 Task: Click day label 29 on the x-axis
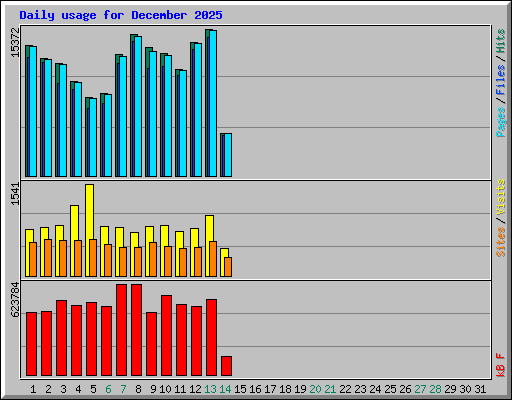(450, 389)
